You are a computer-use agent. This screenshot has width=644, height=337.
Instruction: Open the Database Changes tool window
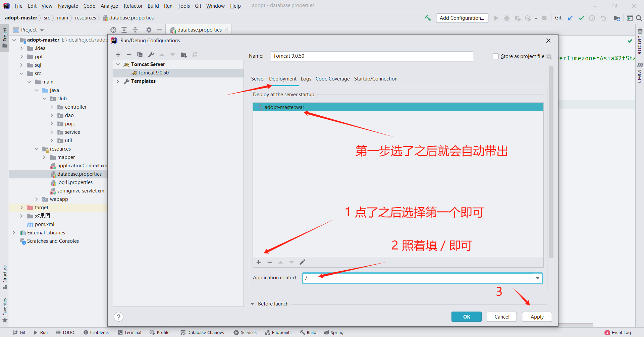(x=202, y=333)
